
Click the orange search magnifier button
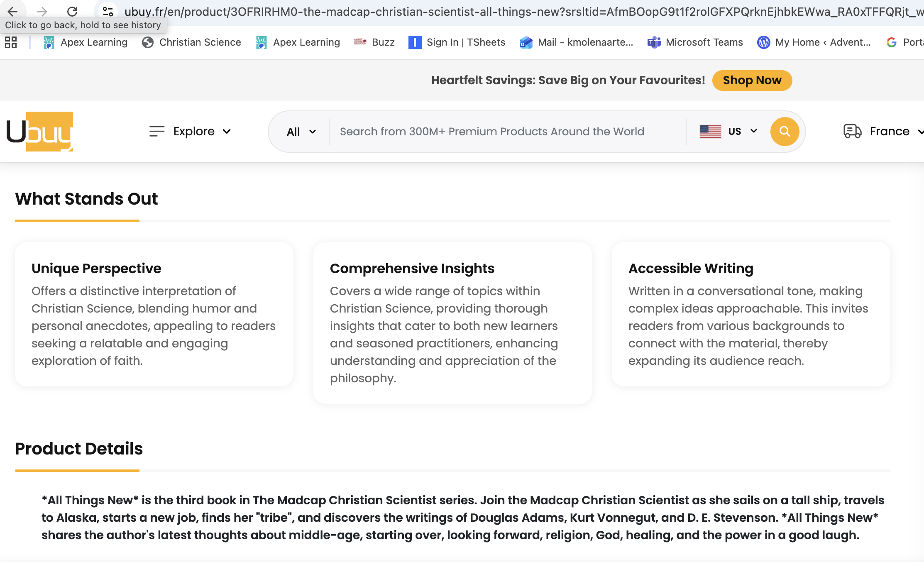[784, 132]
